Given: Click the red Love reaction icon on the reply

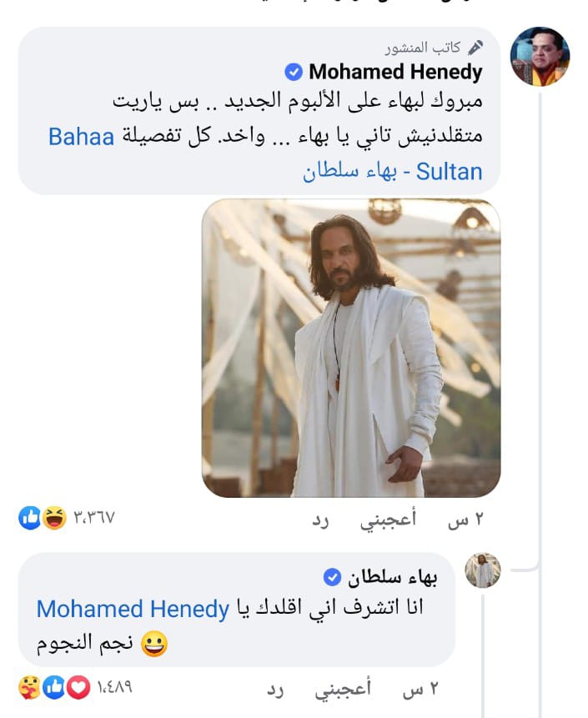Looking at the screenshot, I should (x=78, y=689).
